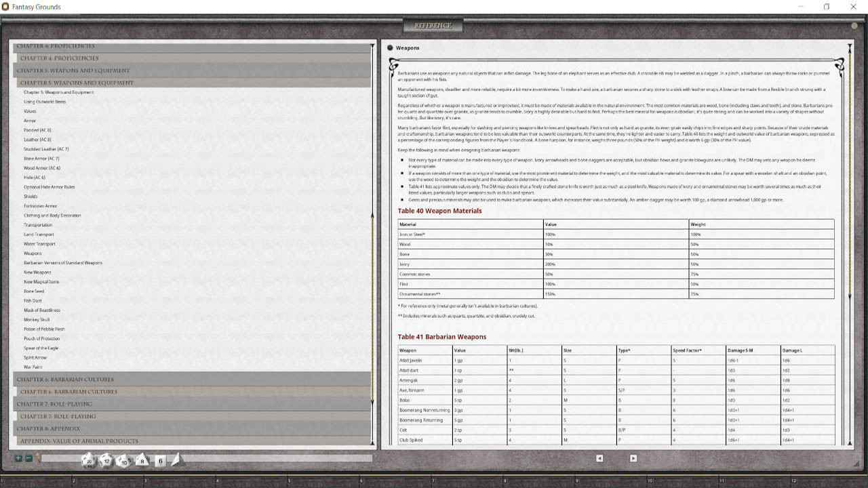Roll the d12 die
Image resolution: width=868 pixels, height=488 pixels.
click(x=107, y=461)
